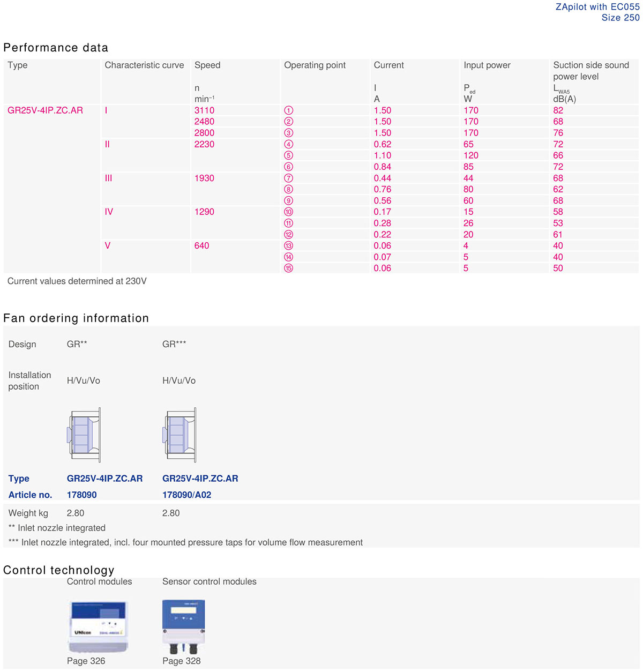Screen dimensions: 643x672
Task: Go to Page 326 reference
Action: pyautogui.click(x=86, y=661)
